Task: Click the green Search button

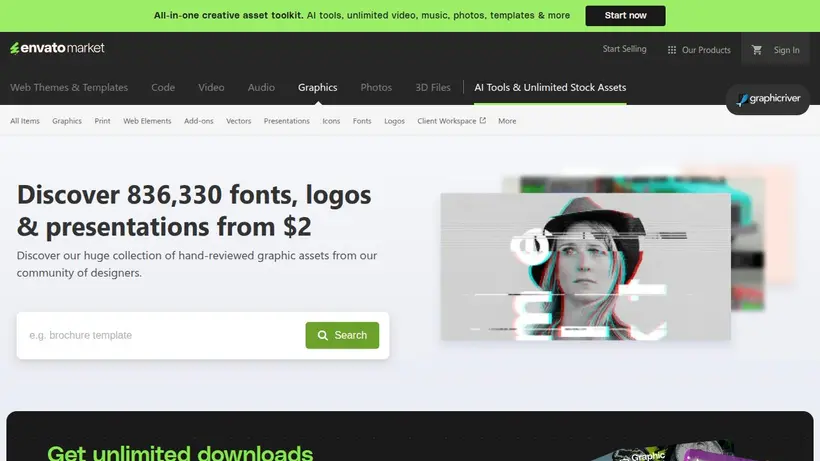Action: [342, 335]
